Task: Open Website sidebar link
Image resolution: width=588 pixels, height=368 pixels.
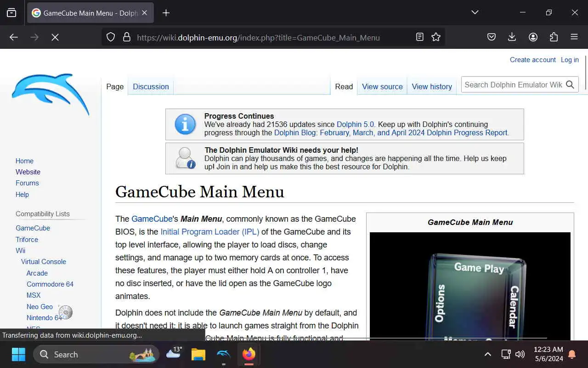Action: [x=28, y=172]
